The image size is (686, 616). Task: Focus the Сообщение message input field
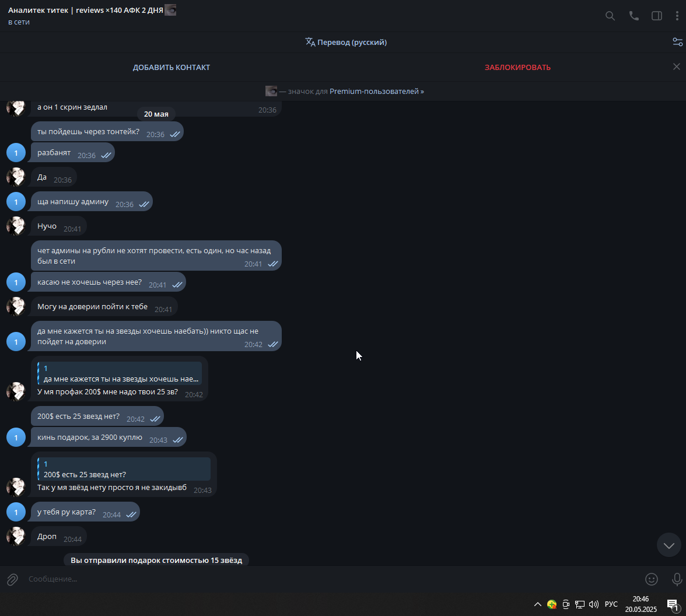tap(332, 579)
